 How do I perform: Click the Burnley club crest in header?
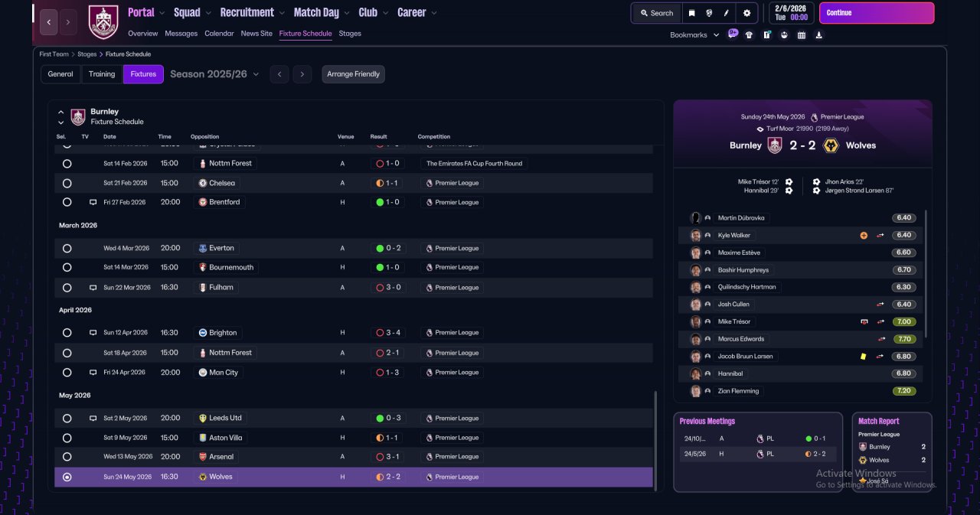pyautogui.click(x=103, y=22)
